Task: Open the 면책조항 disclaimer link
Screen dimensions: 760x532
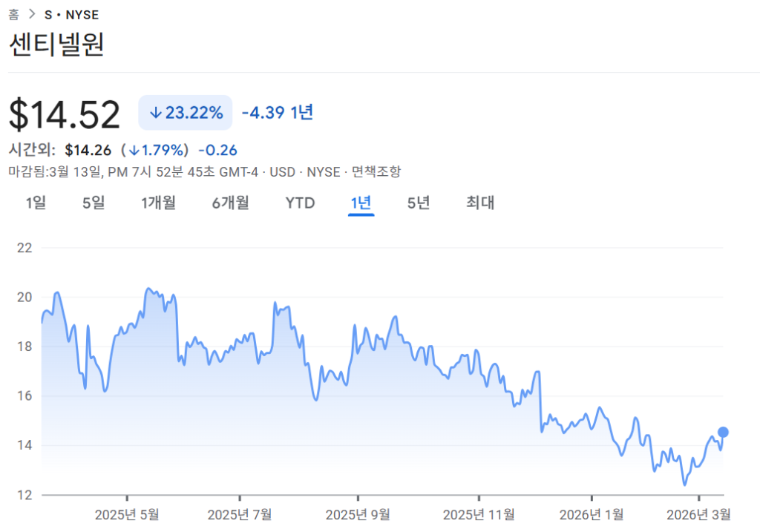Action: click(376, 171)
